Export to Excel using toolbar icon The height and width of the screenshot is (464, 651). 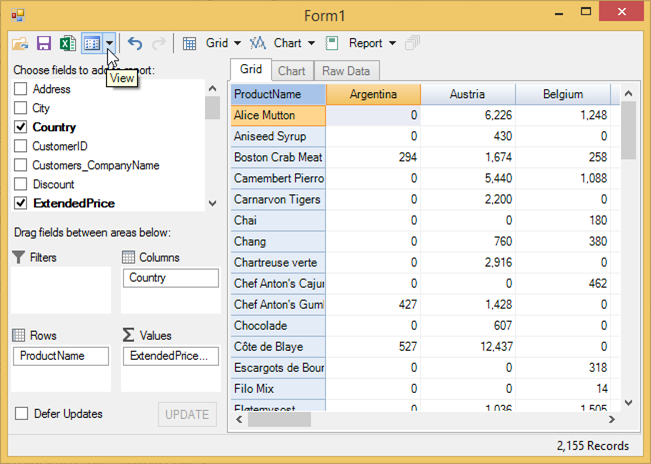coord(67,44)
